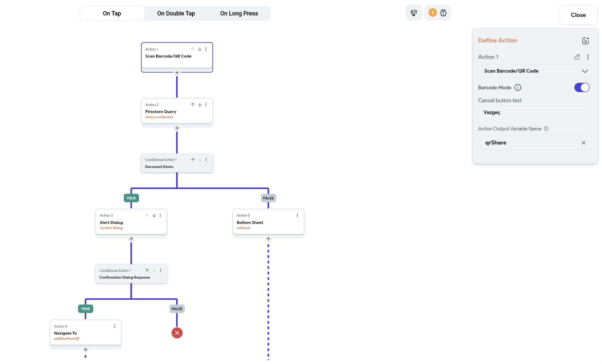The image size is (602, 364).
Task: Click the debug bug icon
Action: coord(443,13)
